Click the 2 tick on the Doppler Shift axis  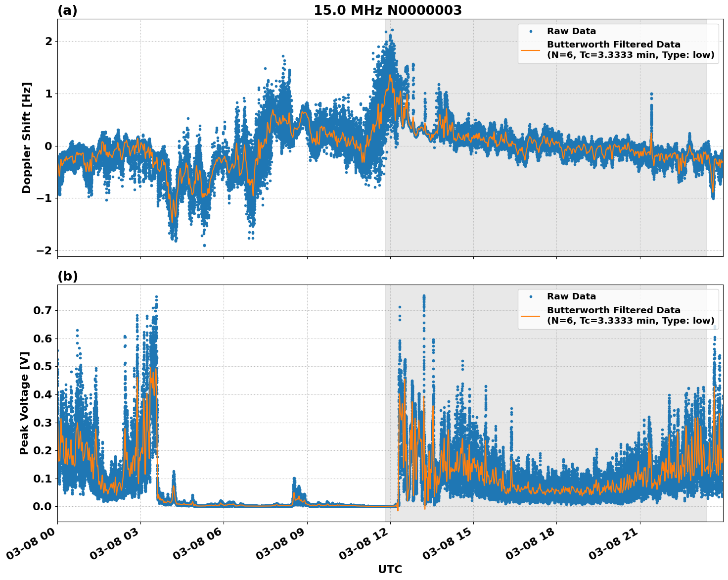pos(48,41)
